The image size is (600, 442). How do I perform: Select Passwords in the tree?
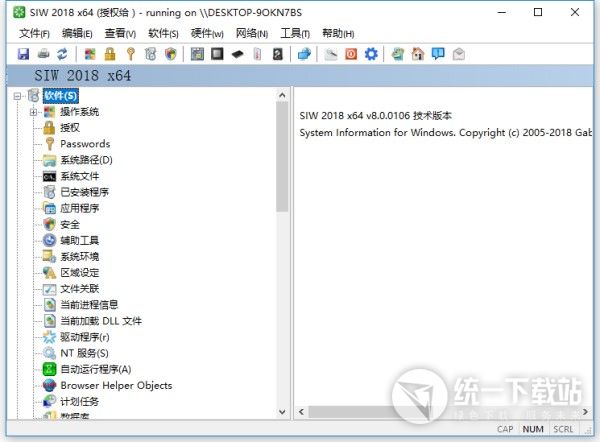pyautogui.click(x=85, y=144)
